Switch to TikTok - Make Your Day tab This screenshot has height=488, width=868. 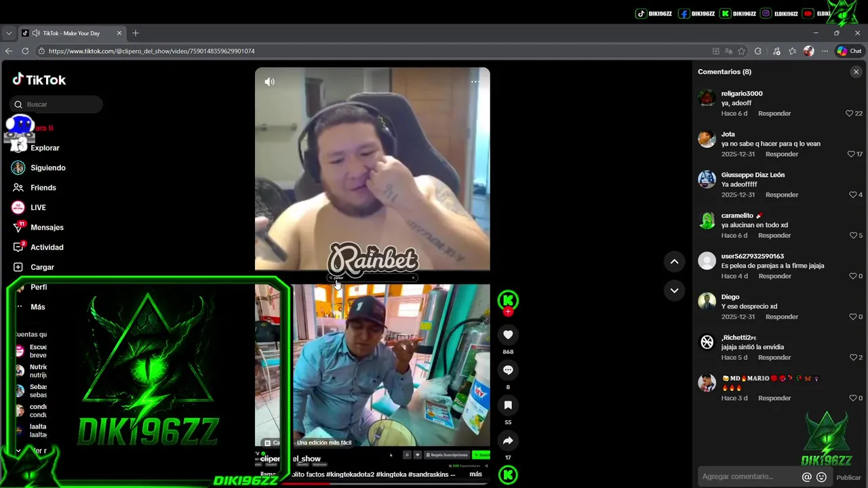tap(72, 33)
